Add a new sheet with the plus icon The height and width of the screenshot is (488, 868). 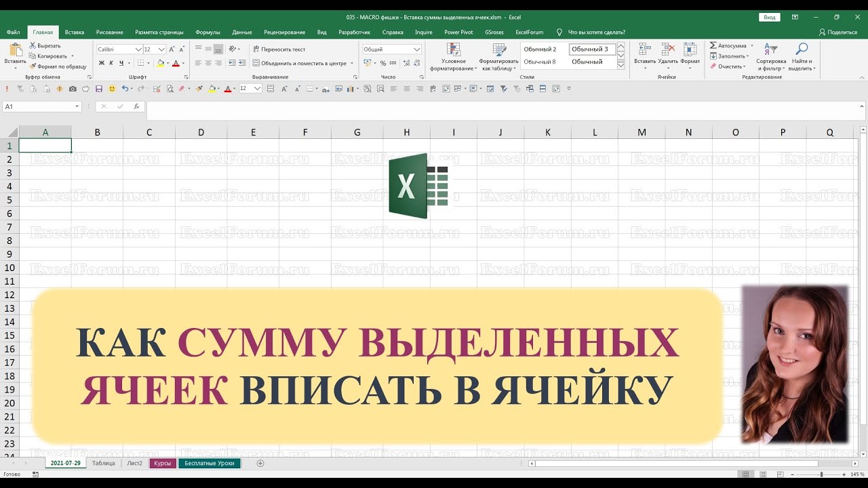(x=260, y=464)
